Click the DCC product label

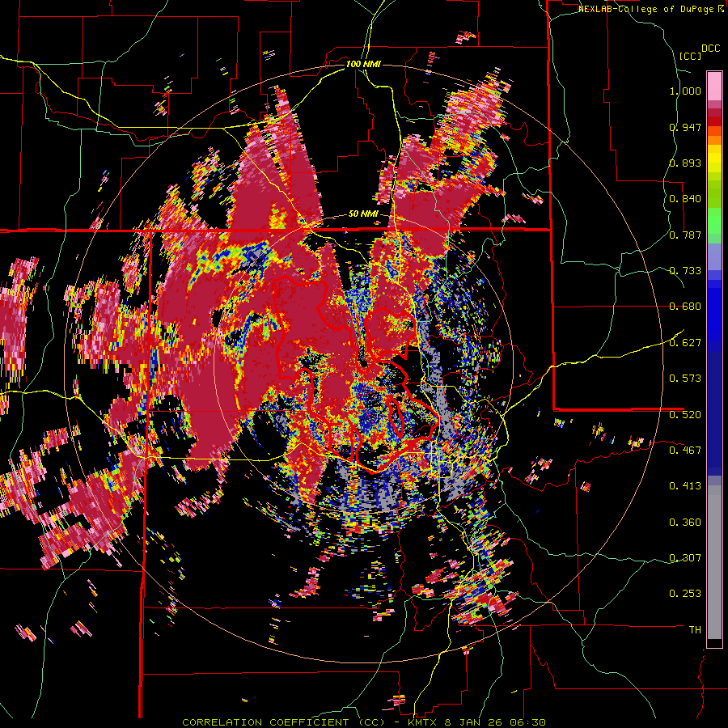tap(711, 49)
